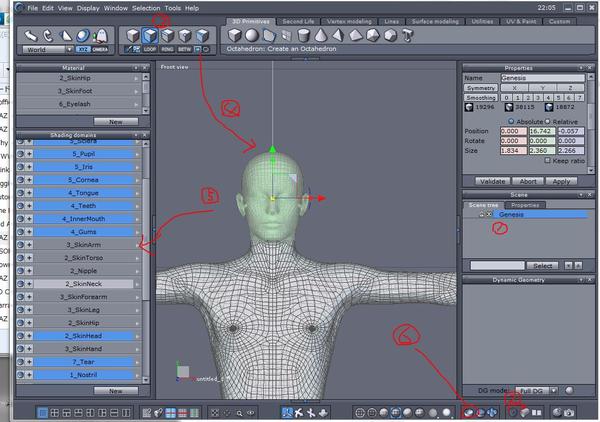Click the 3D Text tool icon
Image resolution: width=600 pixels, height=422 pixels.
tap(408, 36)
